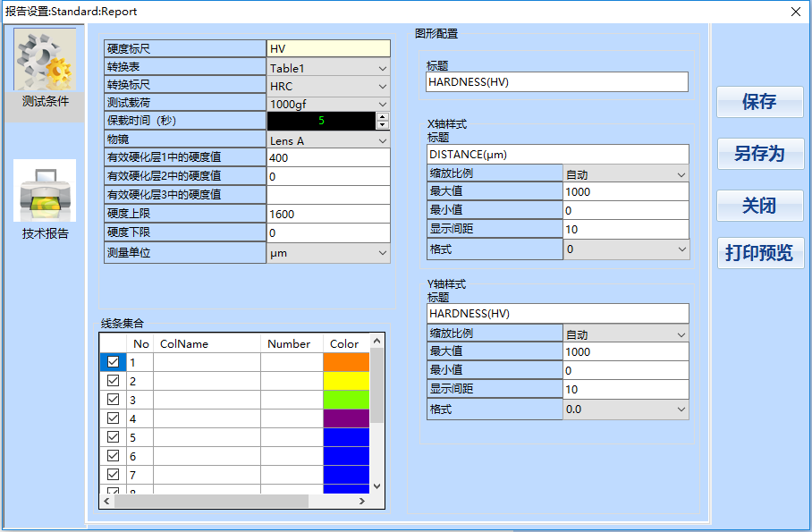This screenshot has width=812, height=532.
Task: Uncheck the checkbox for line 1
Action: (114, 362)
